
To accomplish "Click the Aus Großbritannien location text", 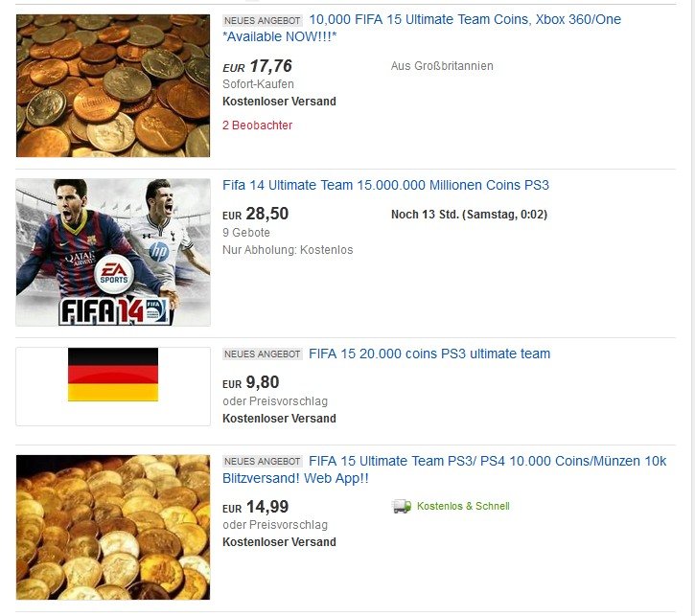I will click(442, 66).
